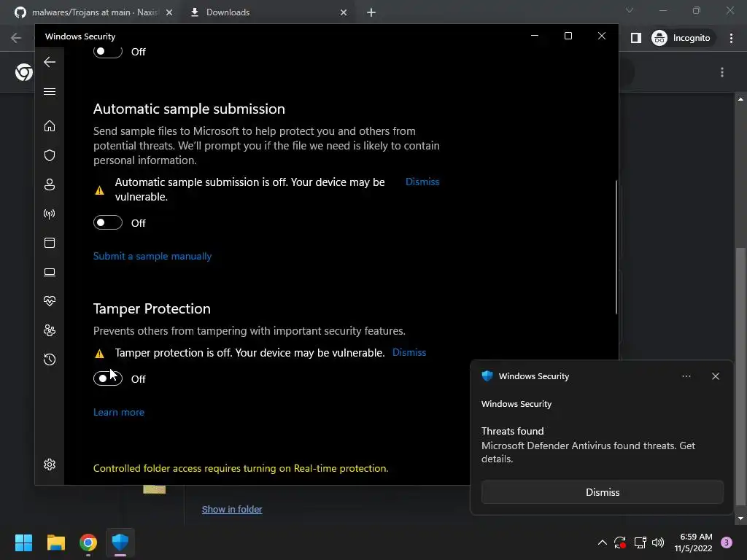Screen dimensions: 747x560
Task: Open Chrome three-dot main menu
Action: [731, 38]
